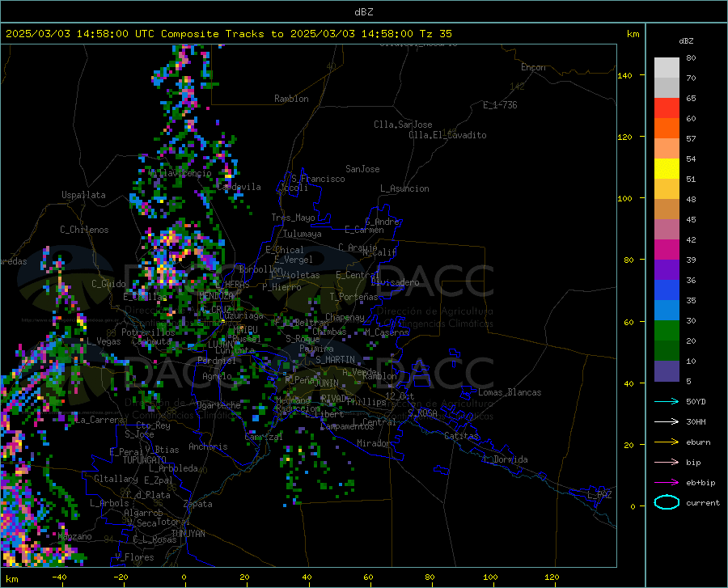Click the 'Anchoris' map label

coord(208,446)
